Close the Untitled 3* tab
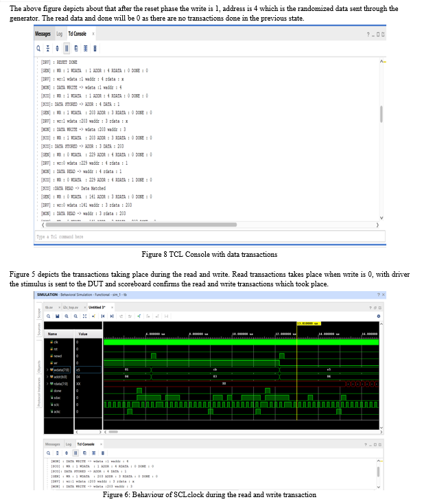The width and height of the screenshot is (422, 504). click(112, 308)
